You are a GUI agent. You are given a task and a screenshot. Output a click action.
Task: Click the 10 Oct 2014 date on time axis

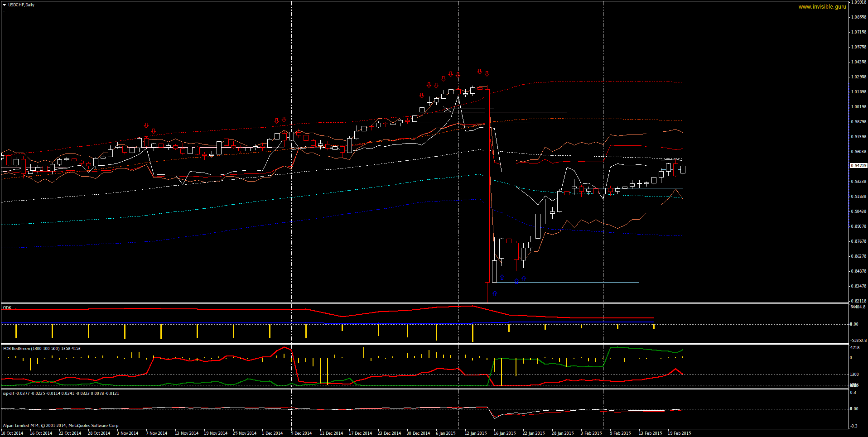point(12,433)
